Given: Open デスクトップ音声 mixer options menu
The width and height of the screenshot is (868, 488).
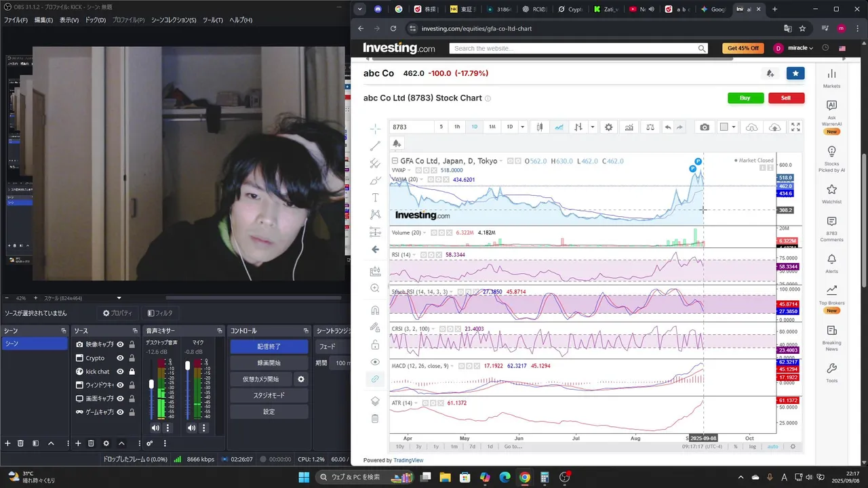Looking at the screenshot, I should point(167,428).
